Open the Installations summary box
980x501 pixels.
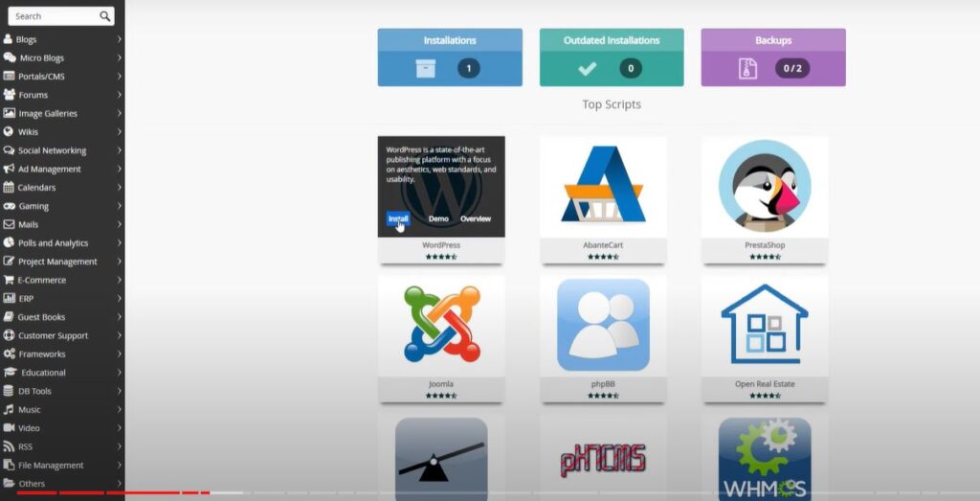(x=450, y=57)
